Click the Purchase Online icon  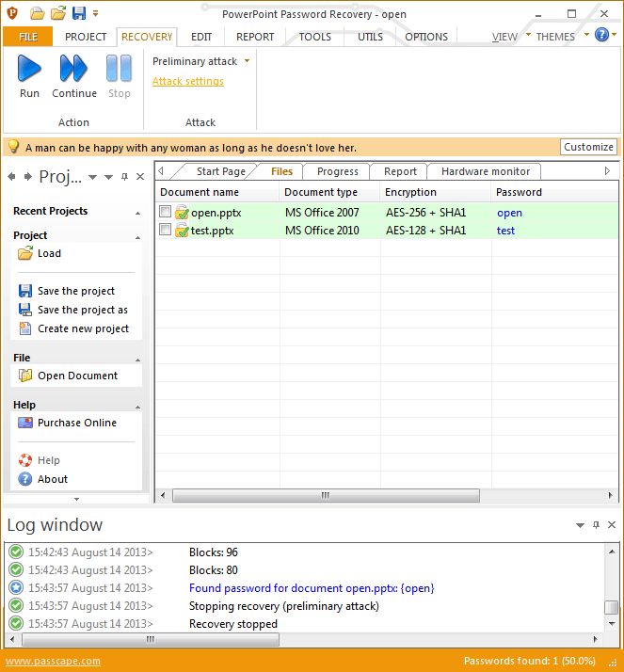tap(25, 423)
